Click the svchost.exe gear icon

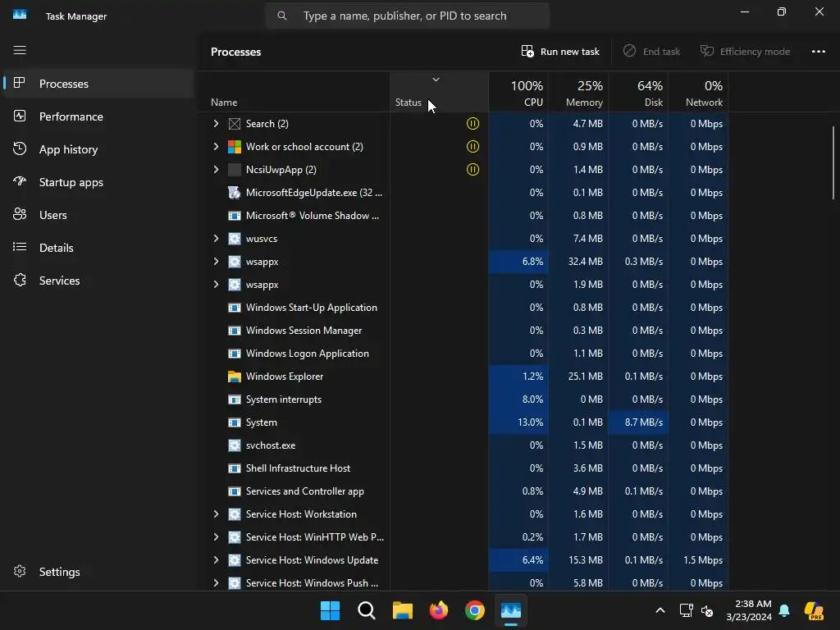coord(234,445)
